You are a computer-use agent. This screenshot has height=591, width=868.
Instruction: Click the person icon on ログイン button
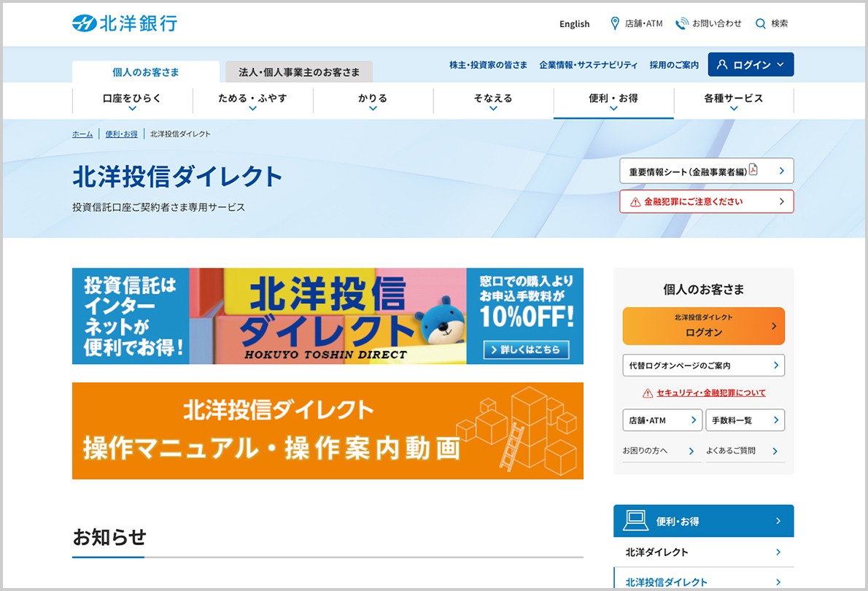pos(722,65)
